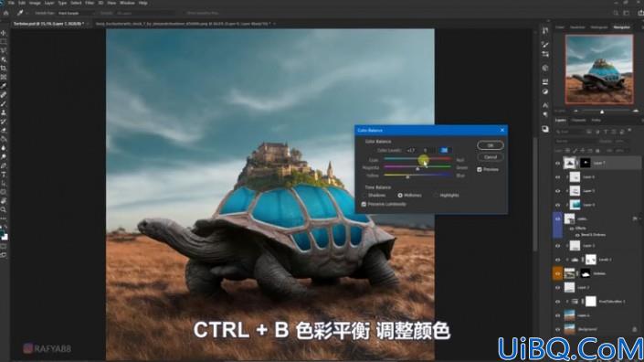This screenshot has width=644, height=362.
Task: Toggle Preserve Luminosity checkbox
Action: pyautogui.click(x=364, y=204)
